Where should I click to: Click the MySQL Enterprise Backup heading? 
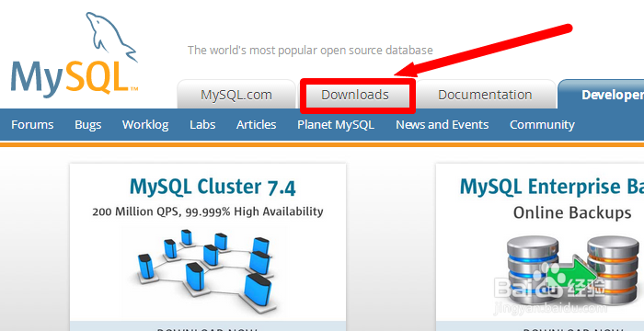pyautogui.click(x=552, y=187)
